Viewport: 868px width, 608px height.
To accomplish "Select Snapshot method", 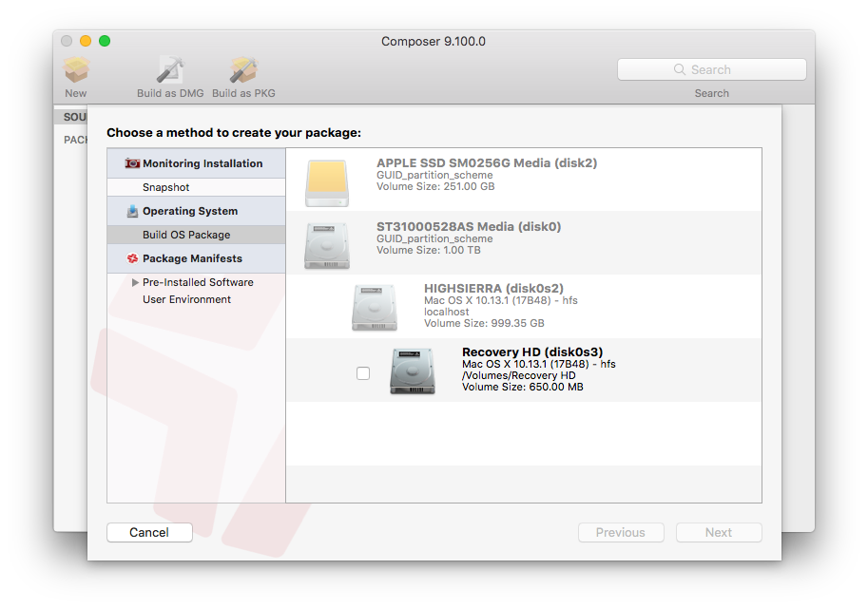I will click(197, 187).
